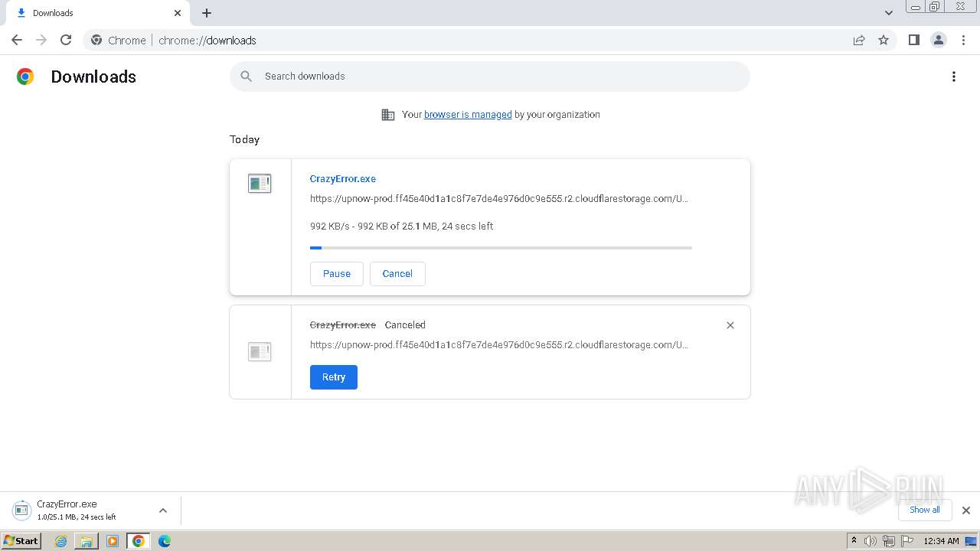Click the file icon of active download
The image size is (980, 551).
click(260, 184)
